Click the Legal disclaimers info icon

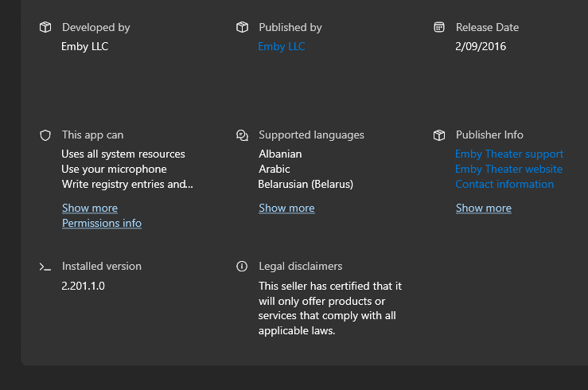tap(242, 267)
